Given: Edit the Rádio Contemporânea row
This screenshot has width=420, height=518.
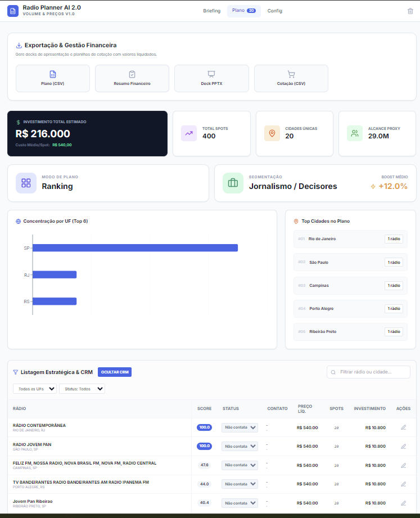Looking at the screenshot, I should (404, 427).
